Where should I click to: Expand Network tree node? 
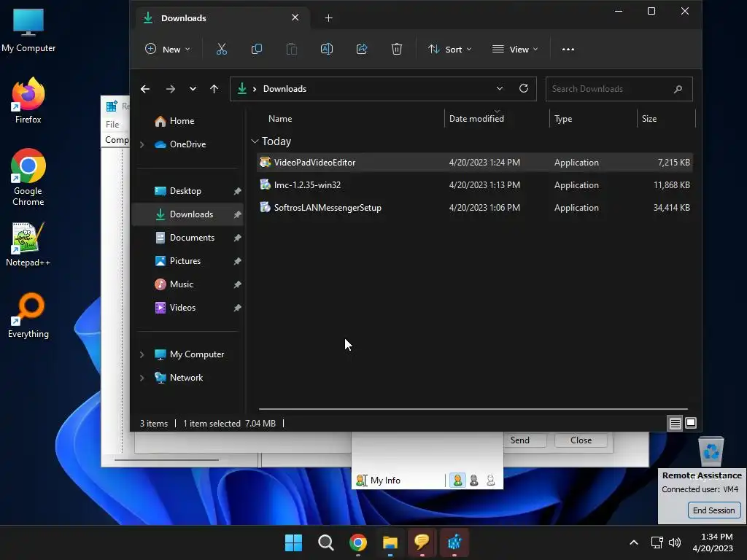pyautogui.click(x=142, y=378)
